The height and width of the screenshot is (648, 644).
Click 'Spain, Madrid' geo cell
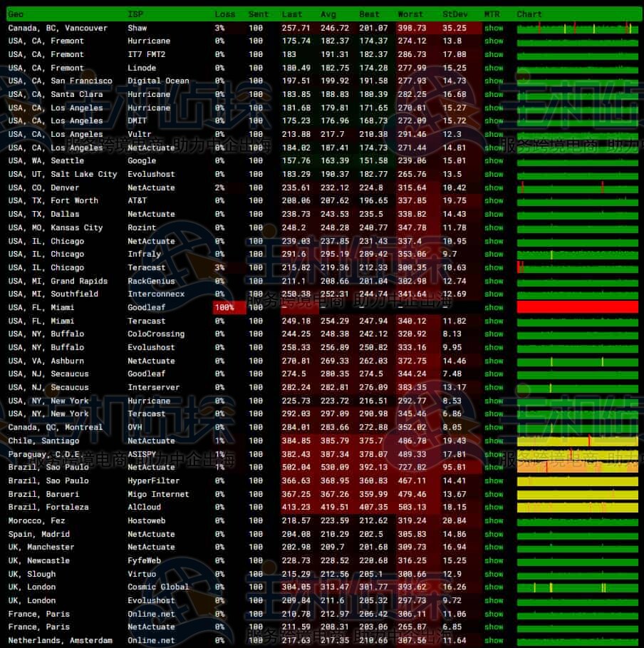pos(39,535)
